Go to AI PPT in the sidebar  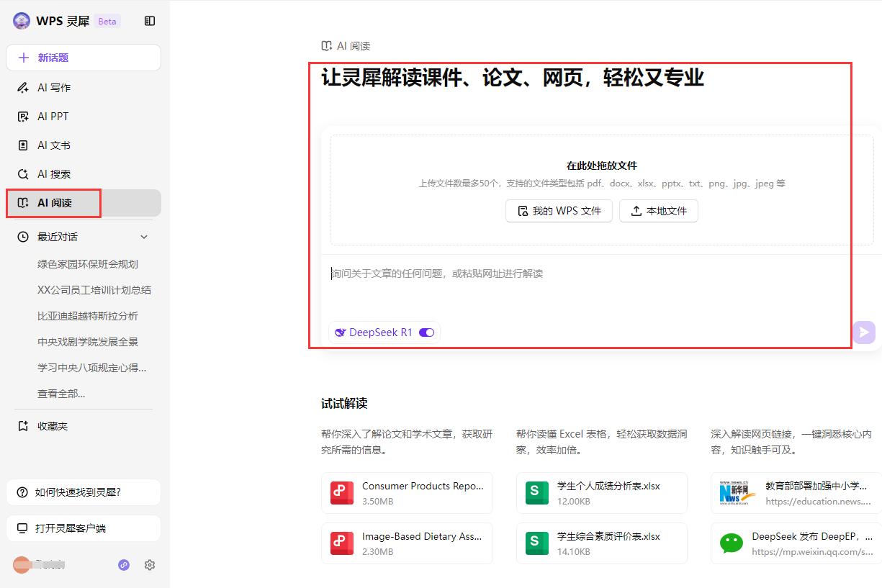click(84, 117)
